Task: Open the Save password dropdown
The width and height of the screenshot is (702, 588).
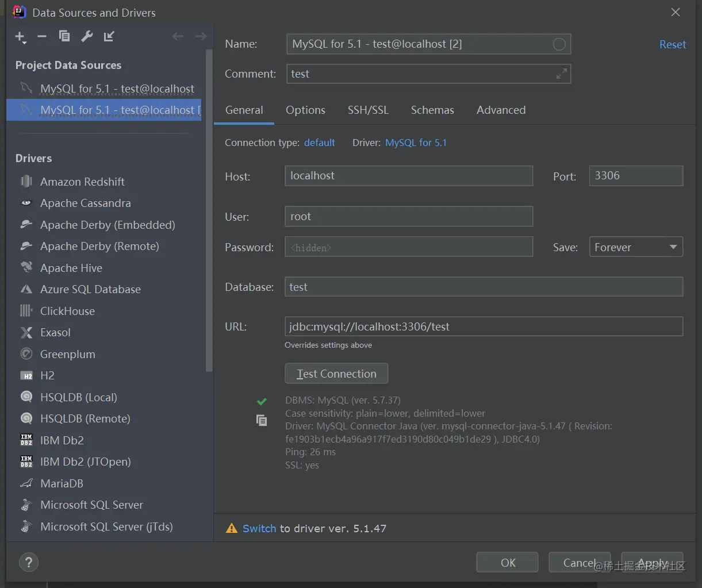Action: [x=636, y=247]
